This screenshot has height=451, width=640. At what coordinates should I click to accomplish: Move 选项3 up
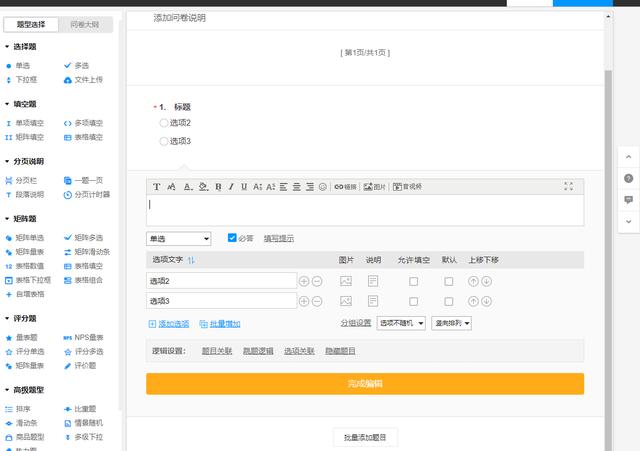pos(473,301)
